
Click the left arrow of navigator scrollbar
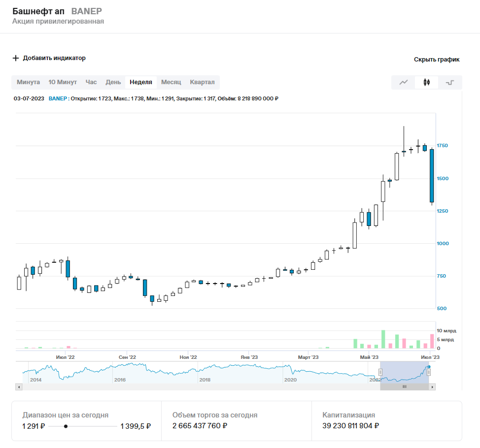point(19,387)
